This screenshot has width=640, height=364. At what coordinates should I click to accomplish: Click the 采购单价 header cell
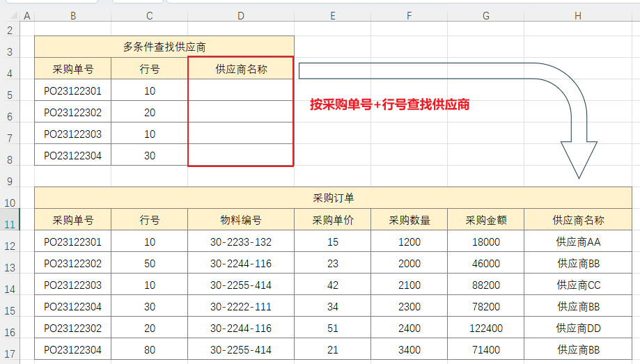click(x=333, y=219)
